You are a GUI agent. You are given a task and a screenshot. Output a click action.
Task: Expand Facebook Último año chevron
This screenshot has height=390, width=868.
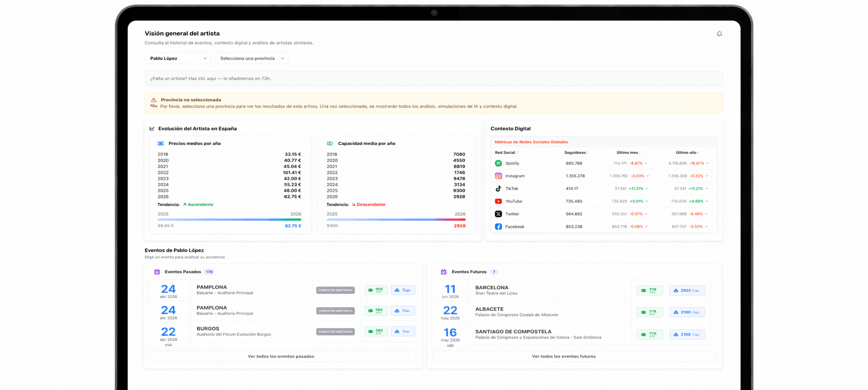tap(706, 227)
